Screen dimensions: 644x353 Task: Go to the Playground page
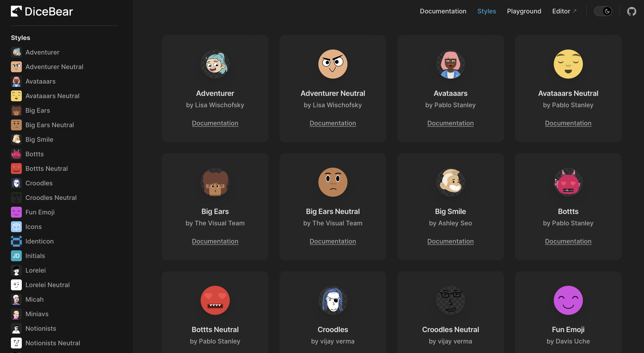click(x=524, y=11)
